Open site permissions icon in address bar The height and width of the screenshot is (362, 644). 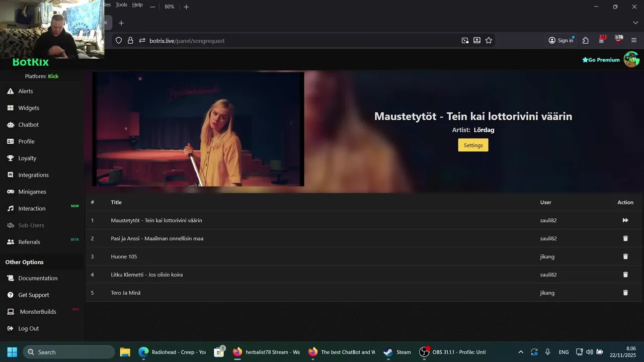click(142, 41)
